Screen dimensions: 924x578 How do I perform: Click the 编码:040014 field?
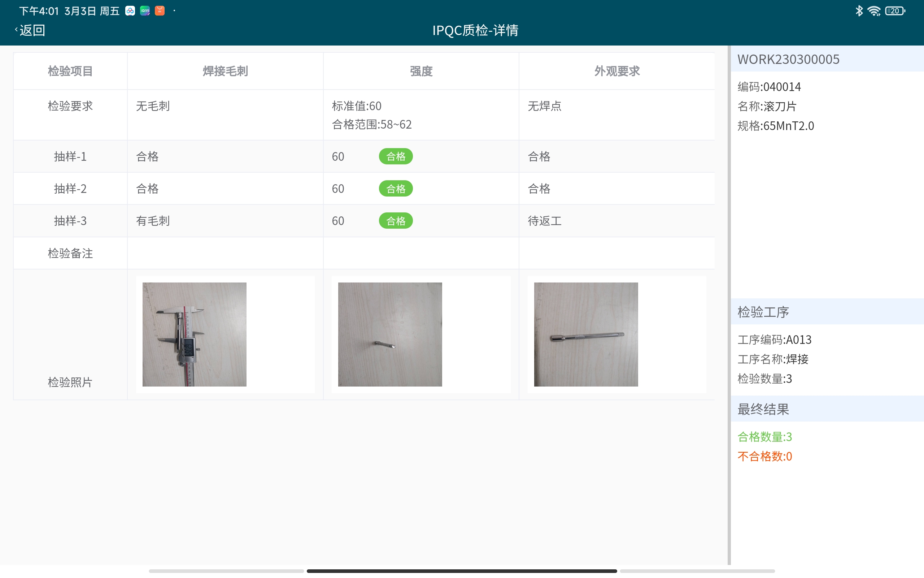click(769, 87)
